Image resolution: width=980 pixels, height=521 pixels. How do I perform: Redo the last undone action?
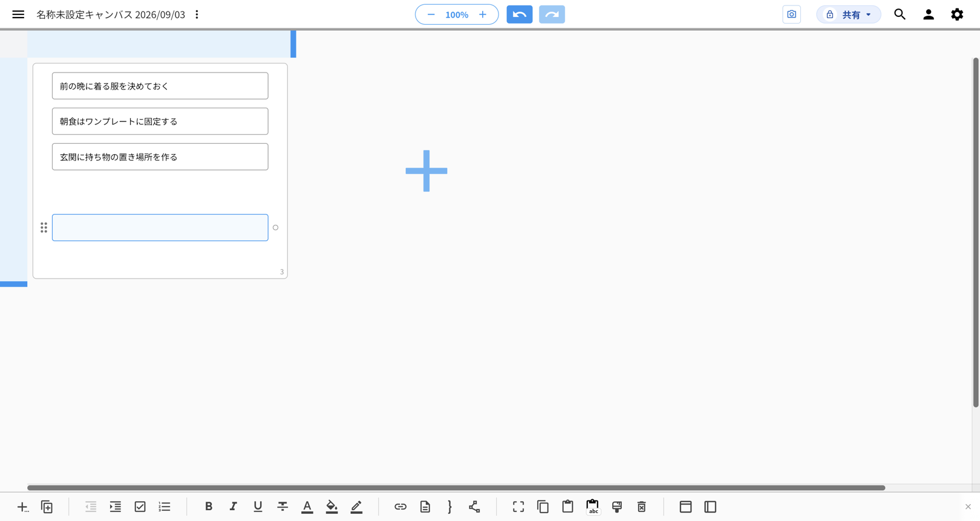click(x=552, y=15)
